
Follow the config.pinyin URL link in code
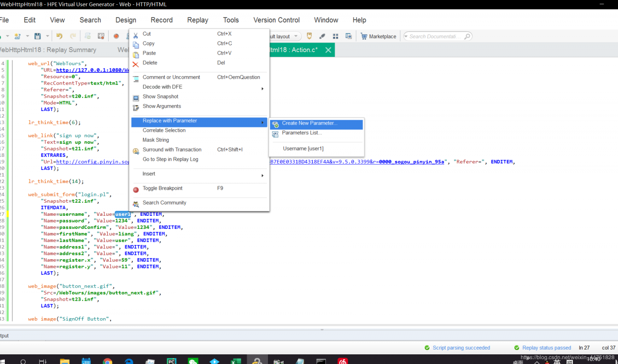(x=93, y=162)
